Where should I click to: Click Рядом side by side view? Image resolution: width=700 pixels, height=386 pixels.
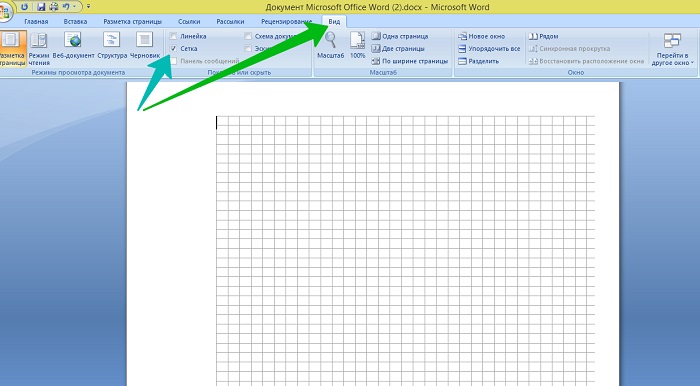click(543, 36)
